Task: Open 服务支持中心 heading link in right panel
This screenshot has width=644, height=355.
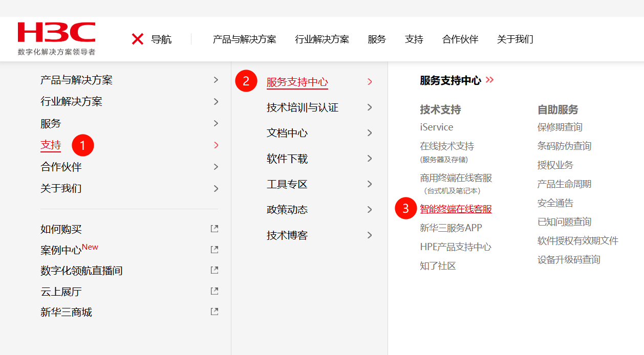Action: click(450, 80)
